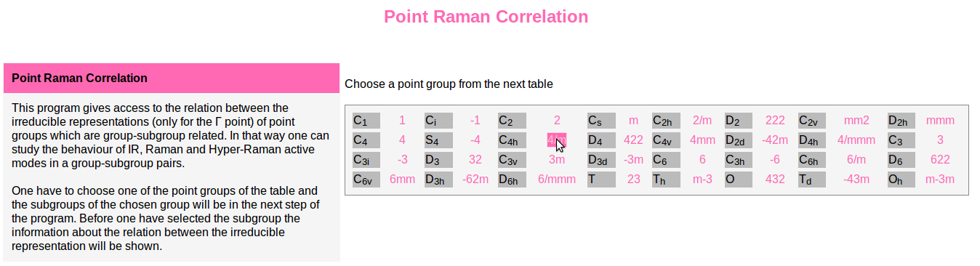
Task: Select point group link 4/m
Action: coord(557,140)
